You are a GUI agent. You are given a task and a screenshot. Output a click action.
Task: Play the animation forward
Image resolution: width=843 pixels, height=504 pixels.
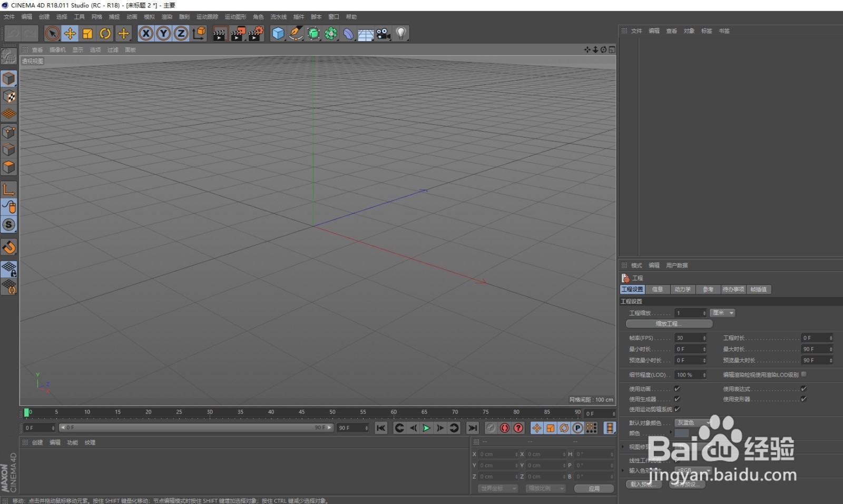point(426,428)
